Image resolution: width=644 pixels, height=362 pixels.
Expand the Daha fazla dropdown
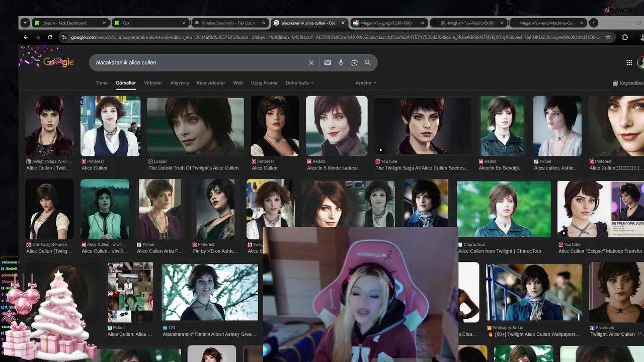tap(299, 83)
